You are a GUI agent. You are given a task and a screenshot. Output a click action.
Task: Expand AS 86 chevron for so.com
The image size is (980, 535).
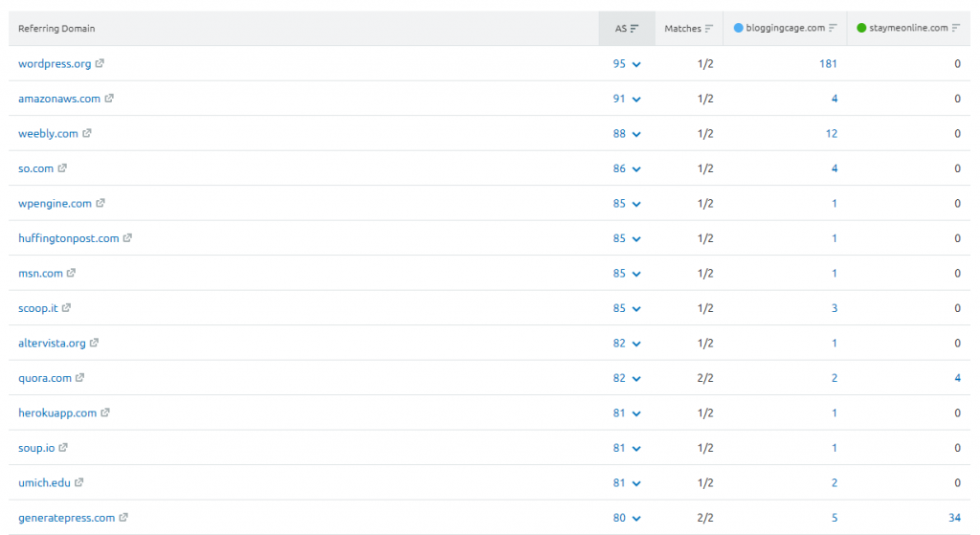tap(636, 169)
